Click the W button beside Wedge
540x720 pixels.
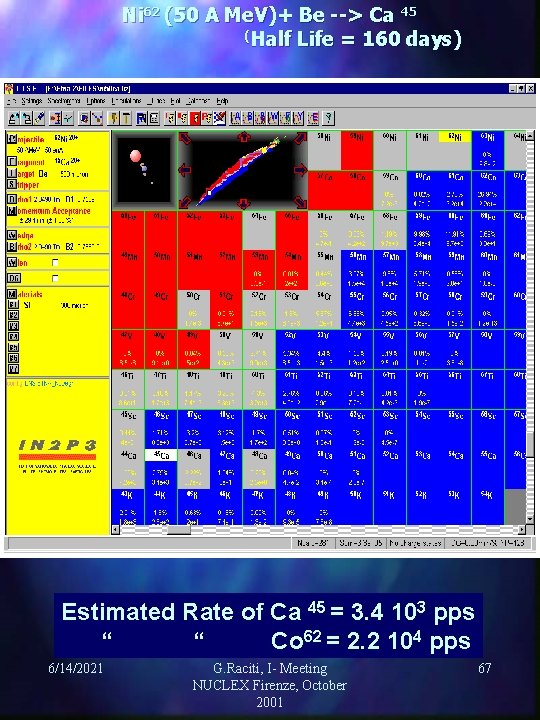(11, 235)
